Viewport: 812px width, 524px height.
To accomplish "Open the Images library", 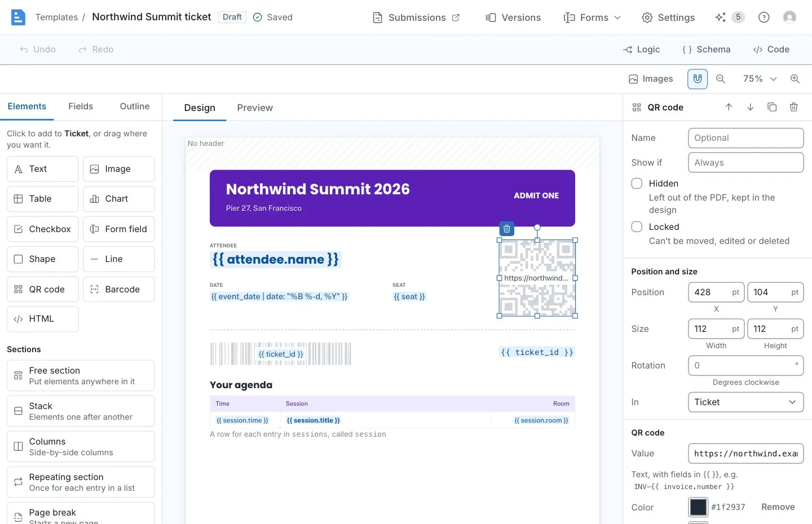I will [651, 79].
